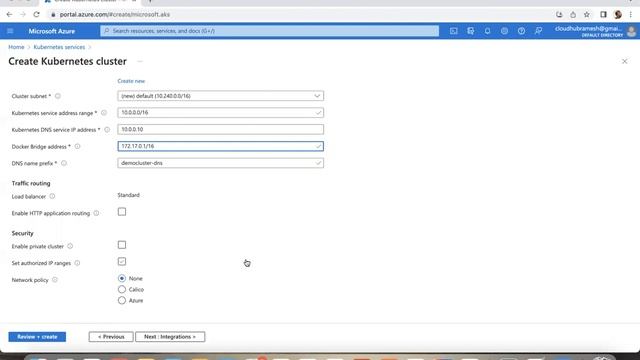Open the Cluster subnet dropdown
640x360 pixels.
pos(220,96)
